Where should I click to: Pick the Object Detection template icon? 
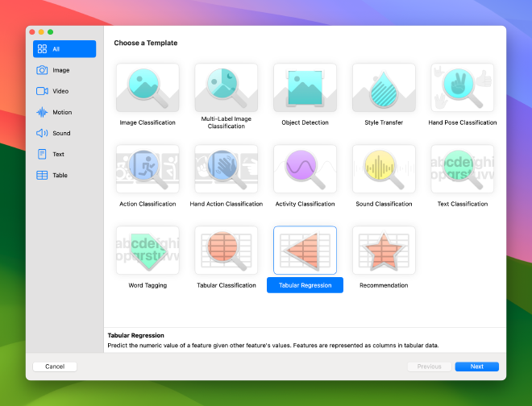coord(305,88)
